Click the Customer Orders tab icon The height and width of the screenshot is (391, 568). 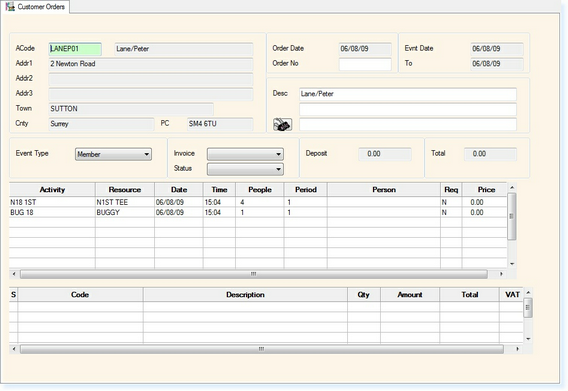[10, 6]
